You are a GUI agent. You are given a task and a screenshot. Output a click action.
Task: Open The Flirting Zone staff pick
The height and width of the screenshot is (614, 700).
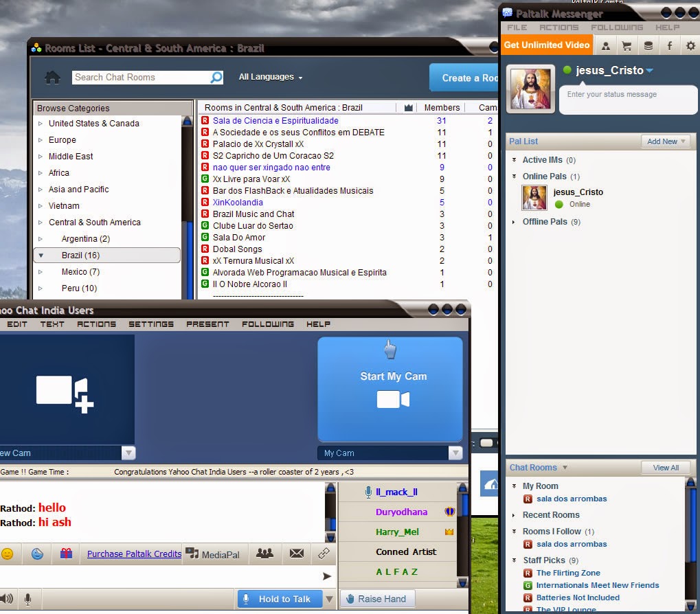pos(568,573)
